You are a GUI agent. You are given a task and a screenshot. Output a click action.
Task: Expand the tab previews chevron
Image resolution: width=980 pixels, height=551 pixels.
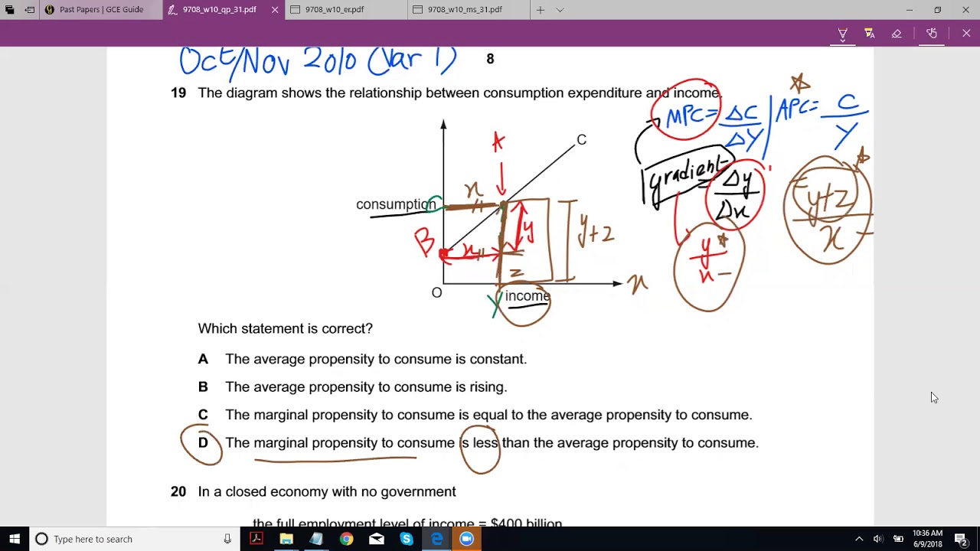[560, 10]
